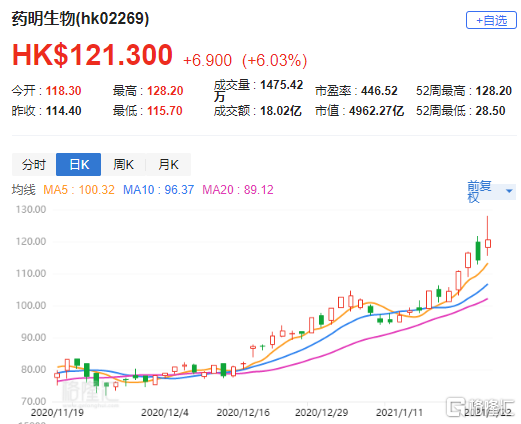Click the 今开 value 118.30
The image size is (521, 424).
pos(63,91)
